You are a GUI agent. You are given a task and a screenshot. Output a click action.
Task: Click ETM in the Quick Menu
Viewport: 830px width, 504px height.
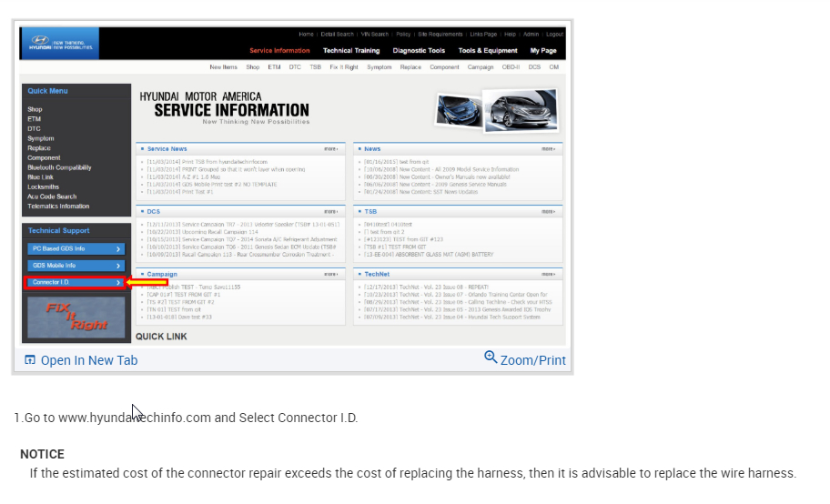click(34, 119)
